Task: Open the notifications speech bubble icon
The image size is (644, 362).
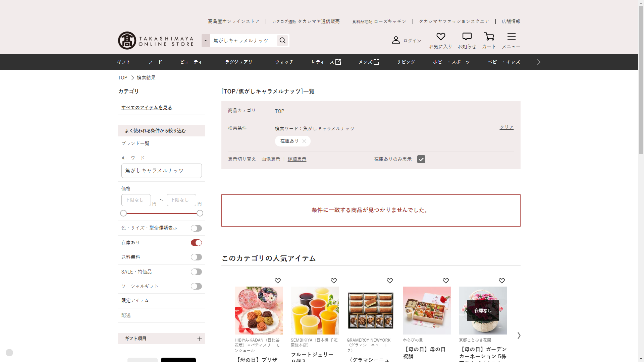Action: coord(467,37)
